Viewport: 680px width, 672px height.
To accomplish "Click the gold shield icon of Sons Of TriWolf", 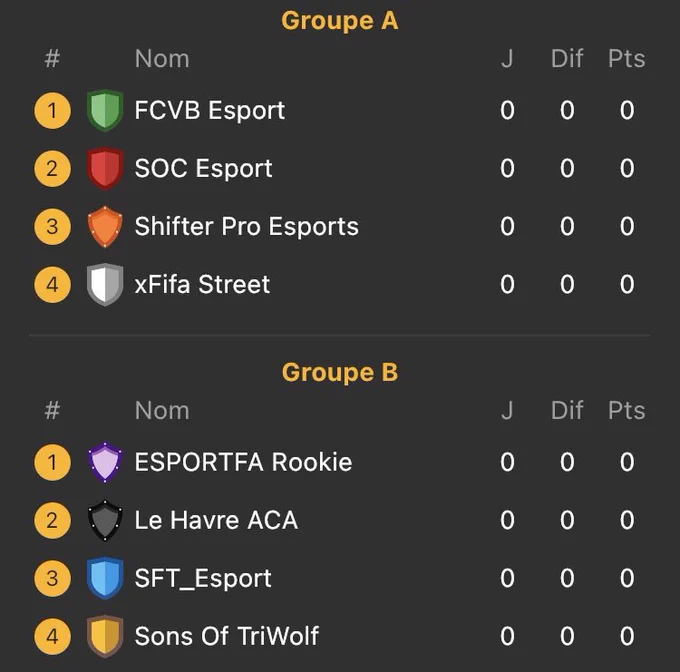I will pyautogui.click(x=105, y=636).
